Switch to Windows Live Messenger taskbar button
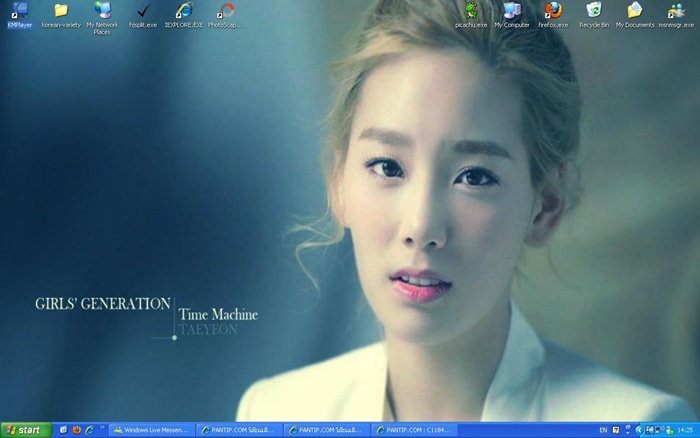The height and width of the screenshot is (438, 700). 152,430
